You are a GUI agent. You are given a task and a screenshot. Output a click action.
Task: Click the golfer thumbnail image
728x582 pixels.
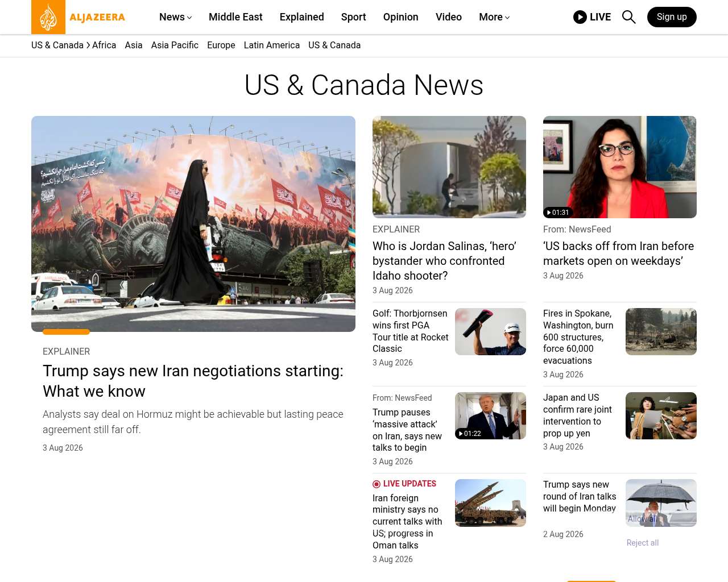coord(490,332)
